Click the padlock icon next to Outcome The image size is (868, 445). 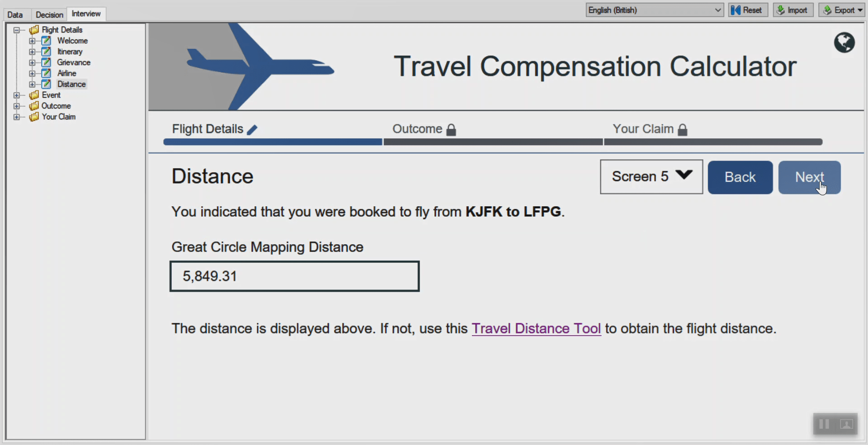[x=452, y=129]
